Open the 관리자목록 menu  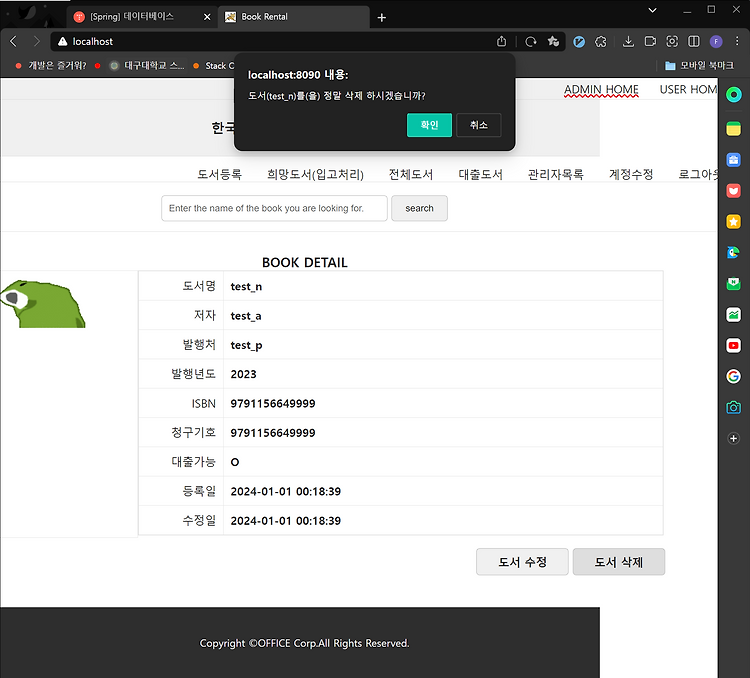pos(555,174)
